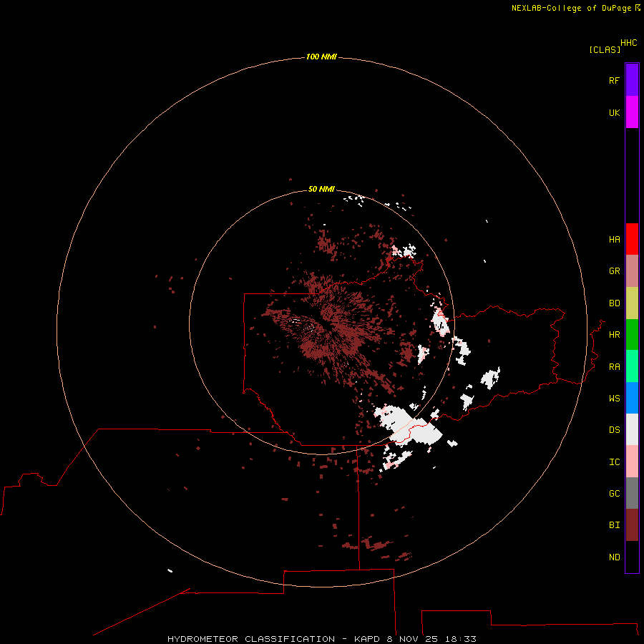
Task: Click the RA legend label
Action: point(614,367)
